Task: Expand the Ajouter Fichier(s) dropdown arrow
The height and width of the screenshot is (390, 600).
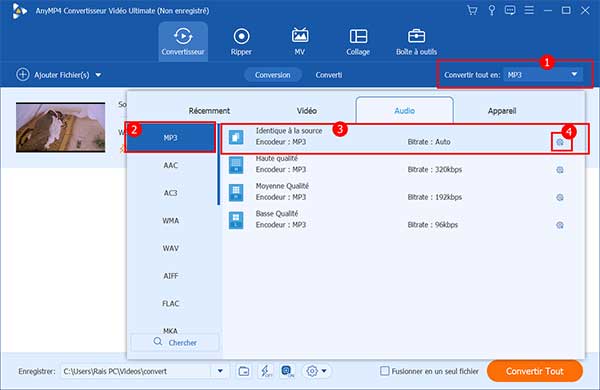Action: (98, 75)
